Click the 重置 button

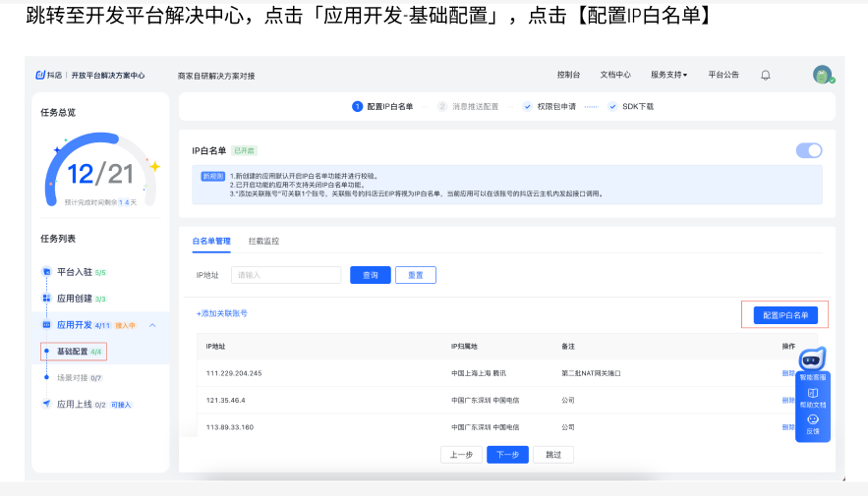[x=416, y=275]
